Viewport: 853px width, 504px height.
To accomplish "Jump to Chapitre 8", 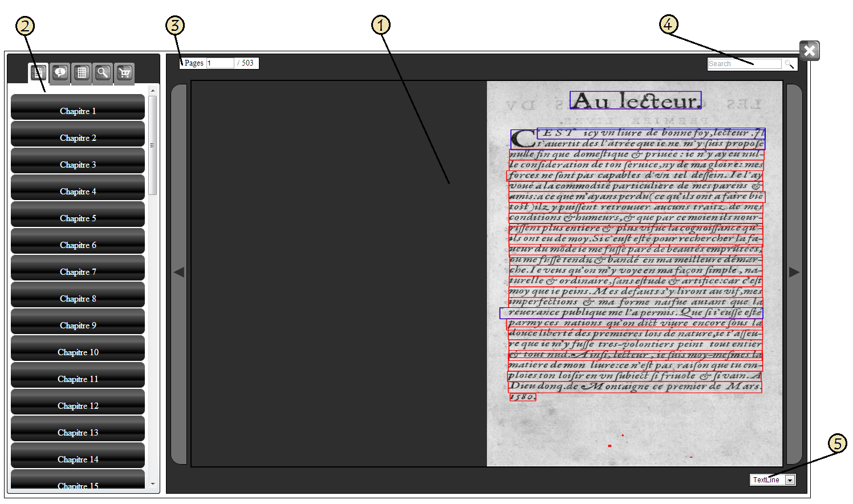I will click(78, 295).
